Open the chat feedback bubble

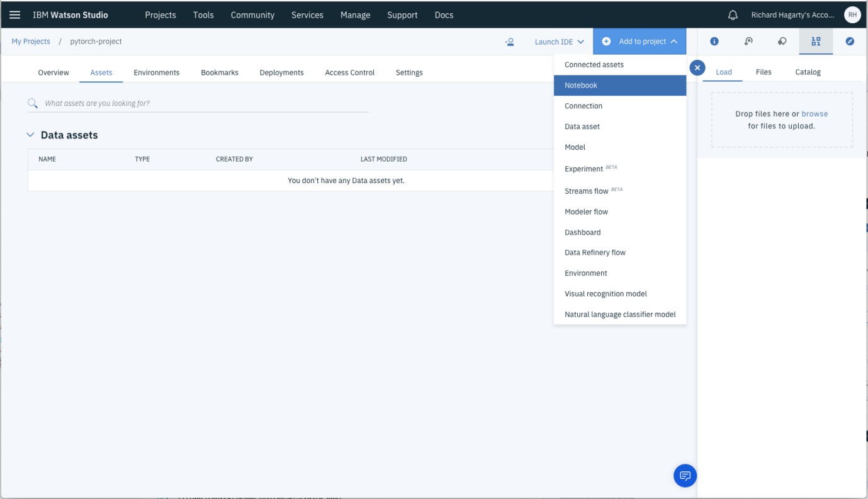coord(685,476)
